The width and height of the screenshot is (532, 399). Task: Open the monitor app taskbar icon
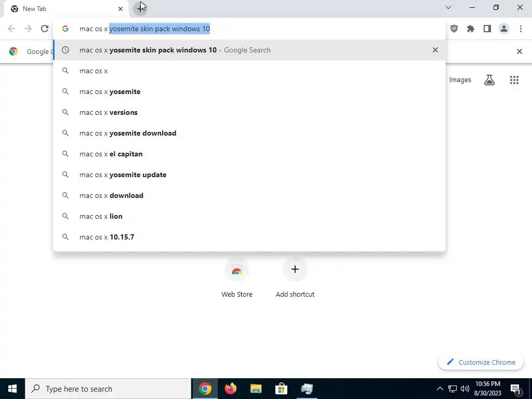[x=307, y=389]
